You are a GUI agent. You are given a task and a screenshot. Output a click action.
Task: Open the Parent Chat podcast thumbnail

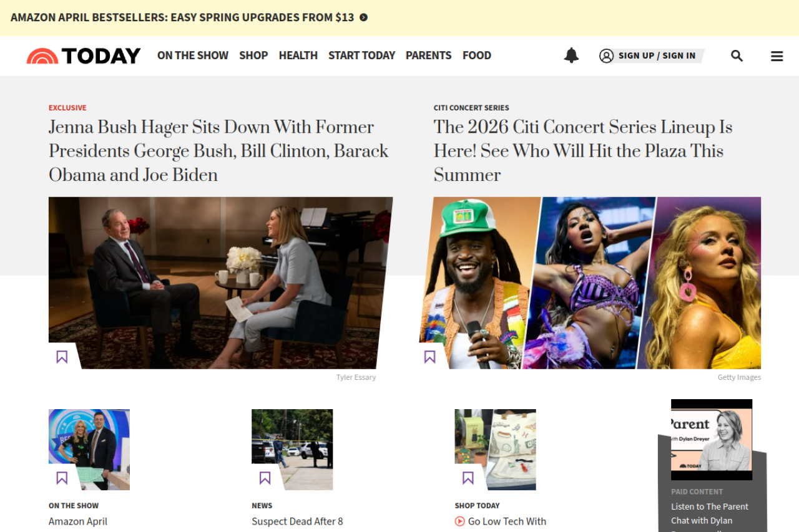tap(712, 440)
